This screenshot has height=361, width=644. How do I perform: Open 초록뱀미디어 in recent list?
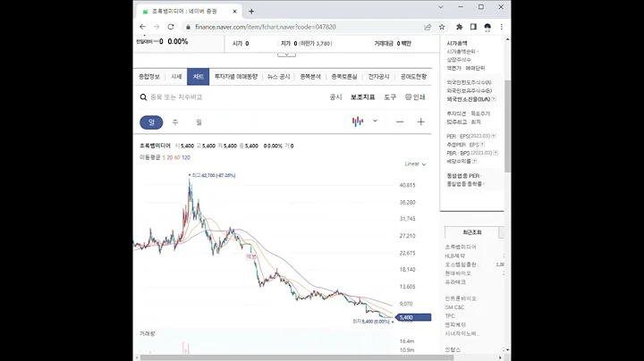point(461,247)
